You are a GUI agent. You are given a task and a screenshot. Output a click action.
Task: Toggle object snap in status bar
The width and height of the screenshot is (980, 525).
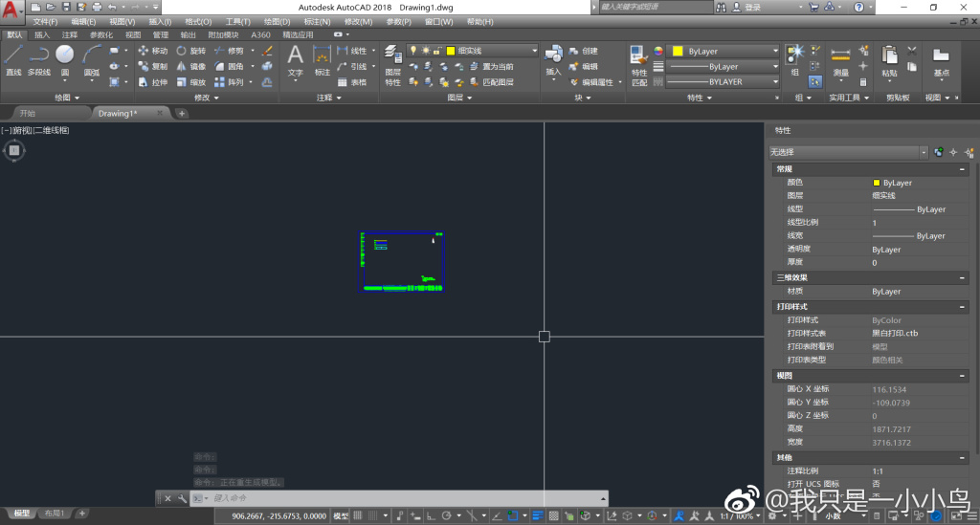(513, 515)
